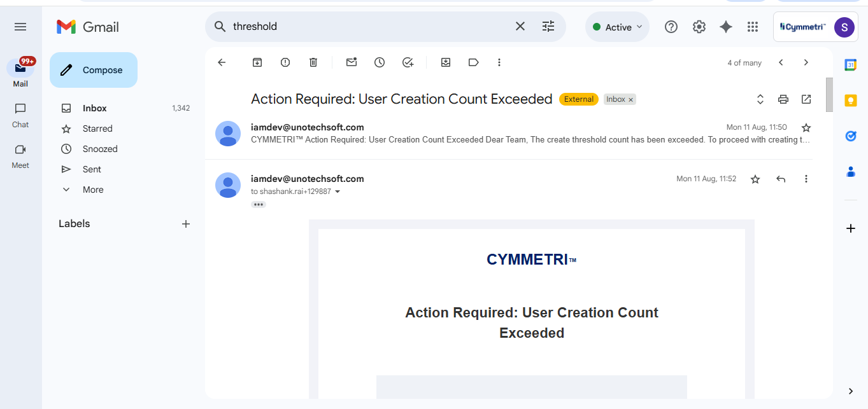Click the search field containing threshold
The height and width of the screenshot is (409, 868).
pyautogui.click(x=369, y=27)
